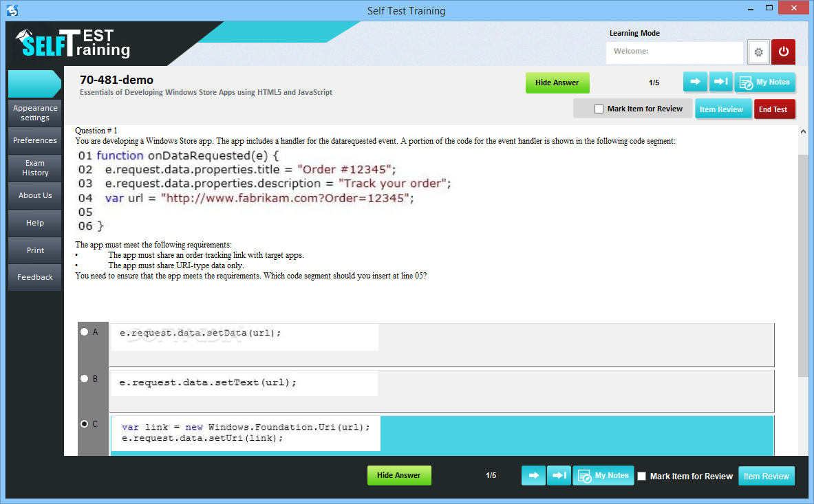Open Preferences in sidebar
Viewport: 814px width, 504px height.
(x=35, y=140)
